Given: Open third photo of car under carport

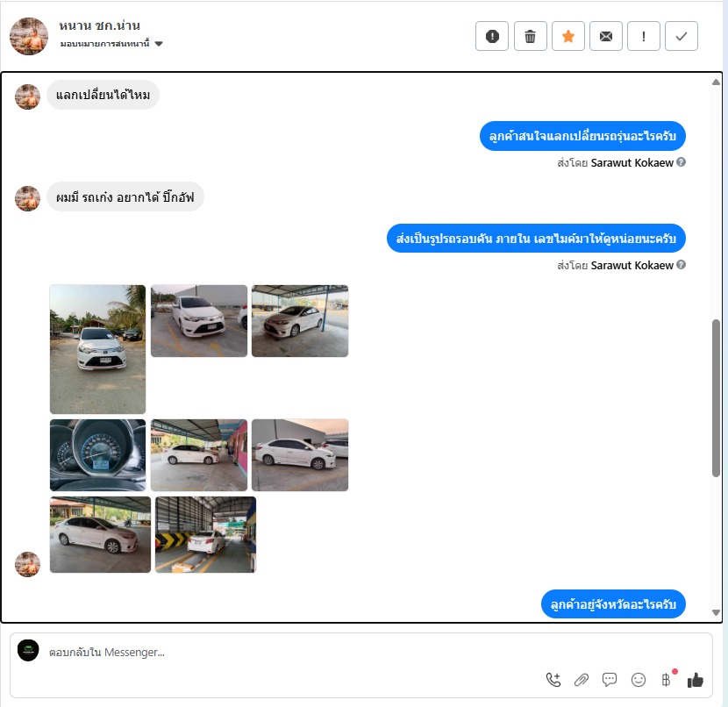Looking at the screenshot, I should tap(300, 321).
